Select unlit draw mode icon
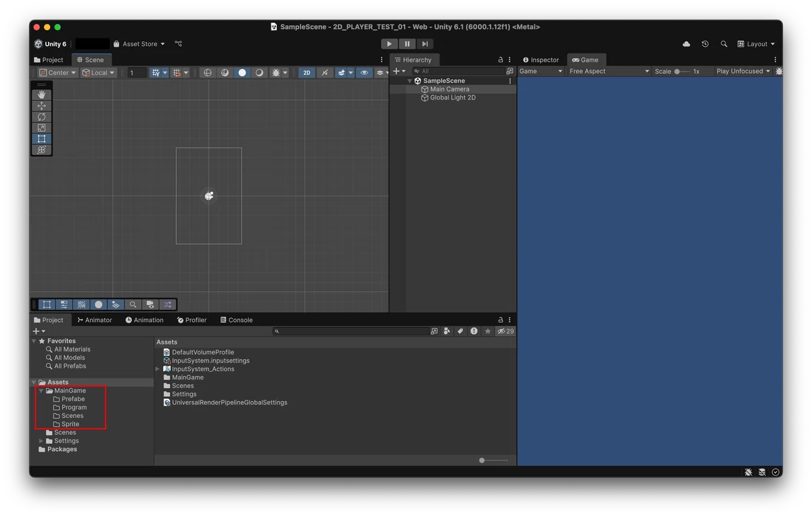812x516 pixels. [x=258, y=72]
